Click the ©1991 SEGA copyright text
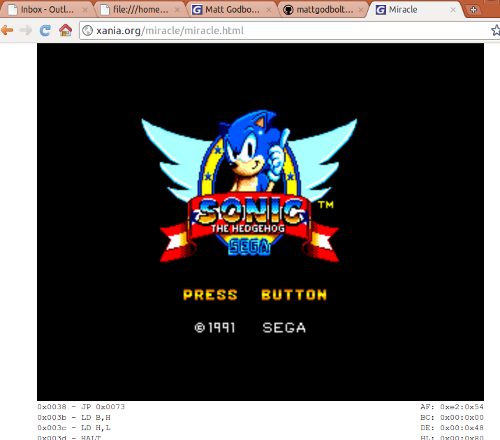This screenshot has width=500, height=440. coord(250,328)
